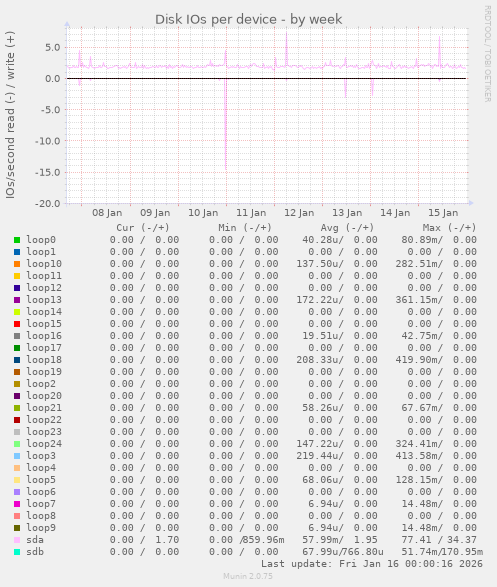The height and width of the screenshot is (587, 497).
Task: Select the loop21 legend label
Action: coord(44,408)
